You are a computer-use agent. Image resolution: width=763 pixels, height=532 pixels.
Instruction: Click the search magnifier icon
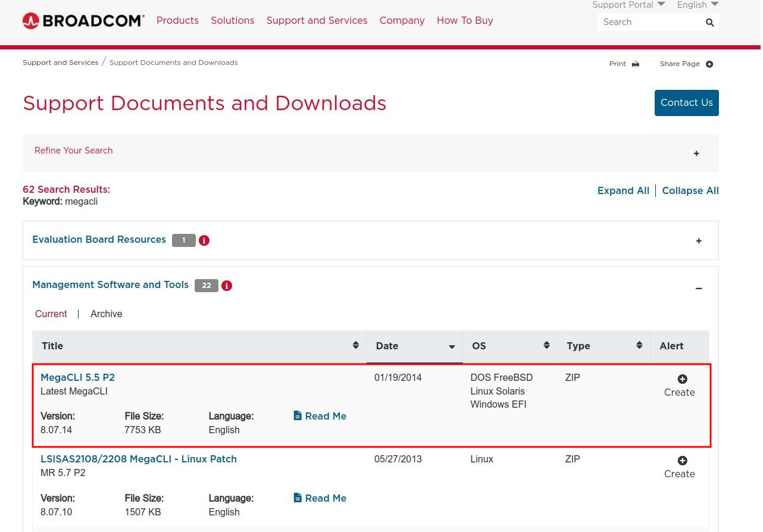709,23
